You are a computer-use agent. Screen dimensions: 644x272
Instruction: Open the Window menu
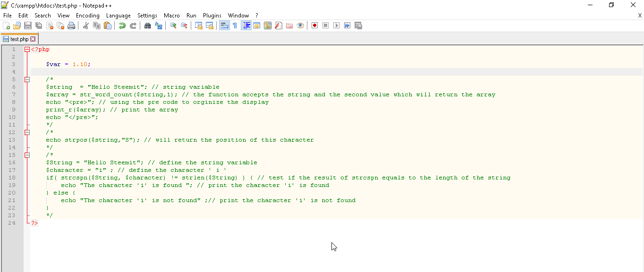click(x=238, y=16)
